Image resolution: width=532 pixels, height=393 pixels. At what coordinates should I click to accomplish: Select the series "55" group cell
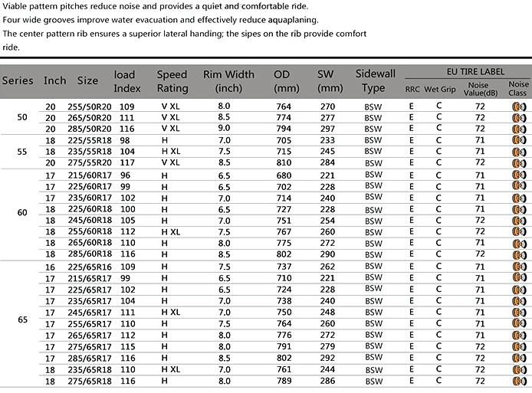[x=22, y=152]
